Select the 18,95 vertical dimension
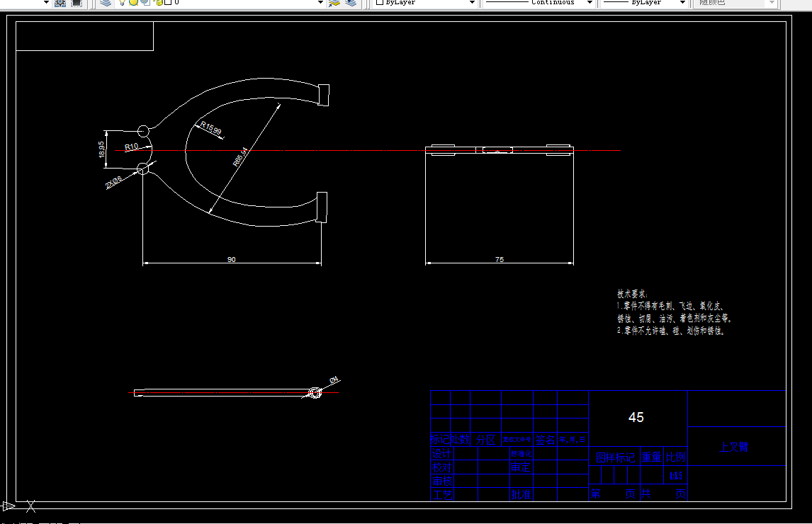Screen dimensions: 812x524 tap(101, 149)
